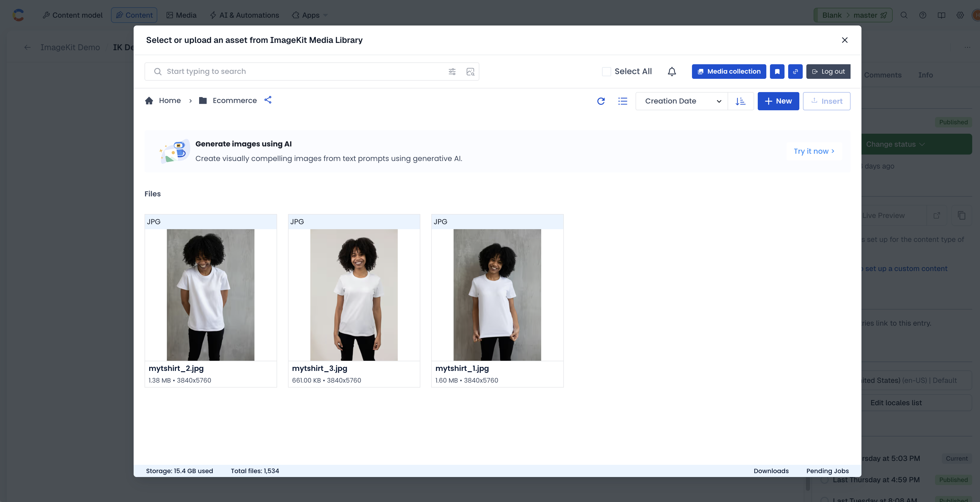
Task: Open the Content model tab
Action: [72, 15]
